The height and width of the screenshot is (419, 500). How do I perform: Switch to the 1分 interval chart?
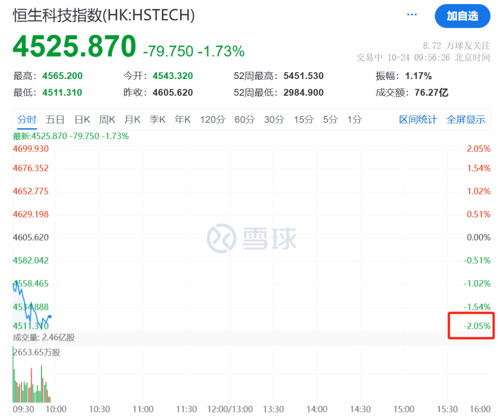pos(354,119)
